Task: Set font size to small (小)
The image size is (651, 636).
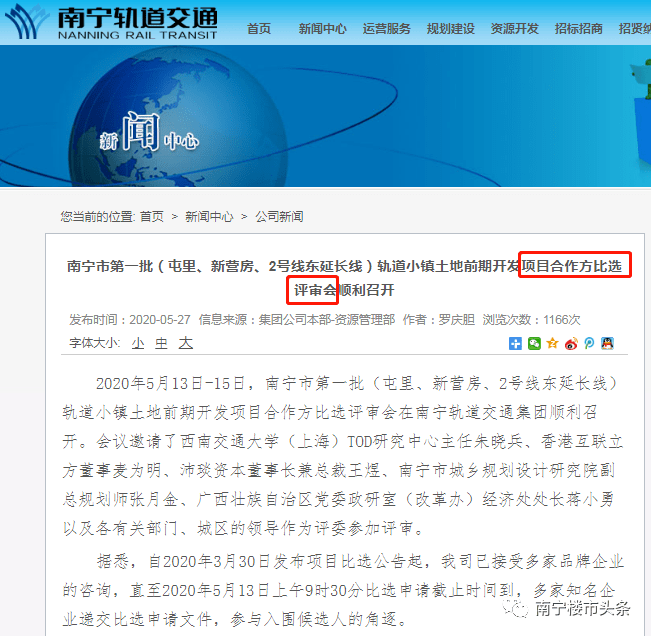Action: pos(138,343)
